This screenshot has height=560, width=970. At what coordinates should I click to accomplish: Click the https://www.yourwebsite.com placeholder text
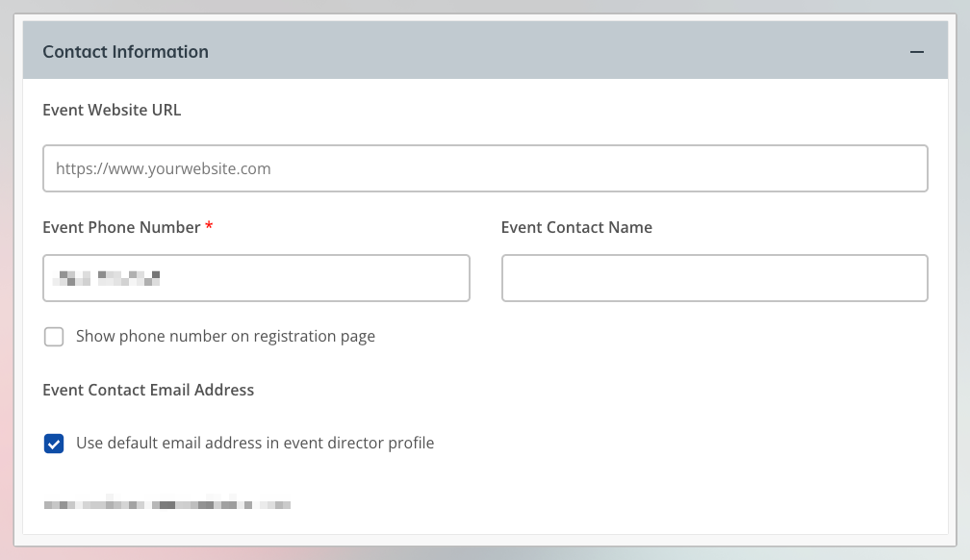[164, 169]
